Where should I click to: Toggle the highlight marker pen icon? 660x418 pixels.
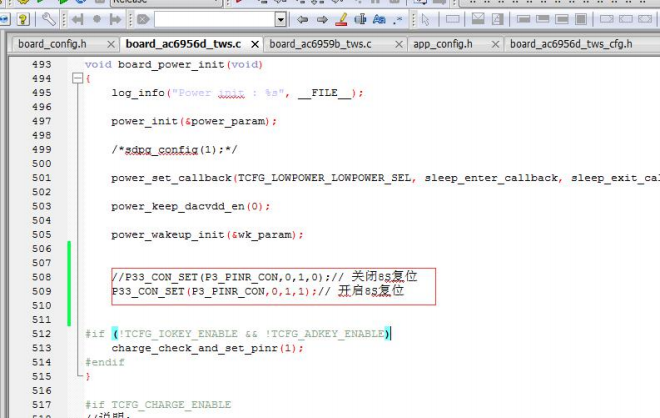tap(341, 19)
